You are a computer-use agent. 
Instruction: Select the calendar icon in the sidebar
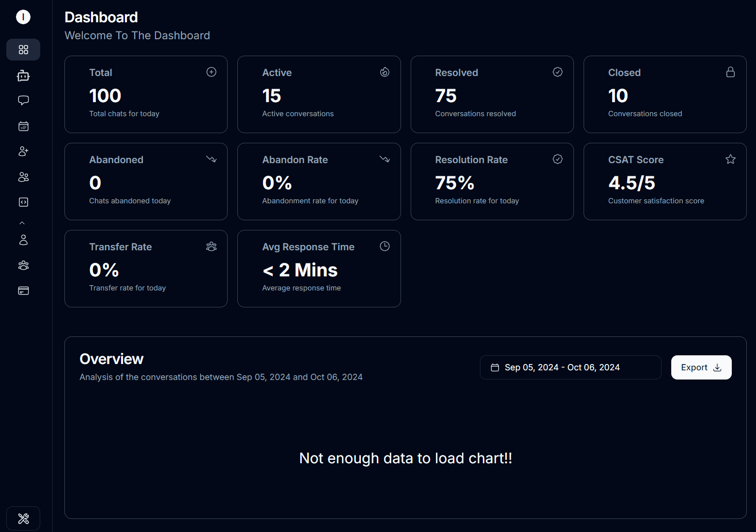[x=23, y=126]
